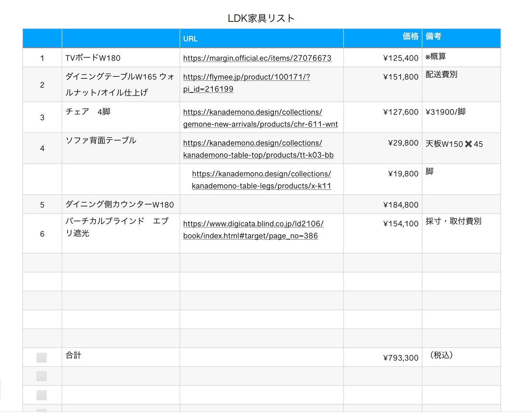
Task: Tick the checkbox in the 合計 row
Action: click(41, 358)
